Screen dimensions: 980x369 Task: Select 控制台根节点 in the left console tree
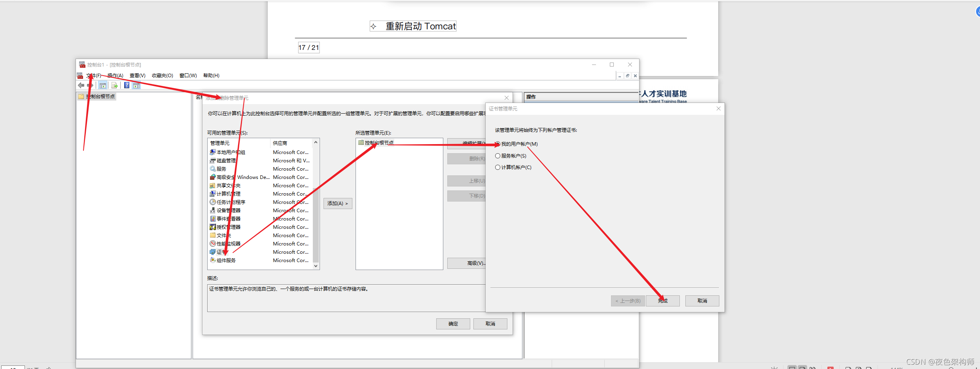point(100,97)
